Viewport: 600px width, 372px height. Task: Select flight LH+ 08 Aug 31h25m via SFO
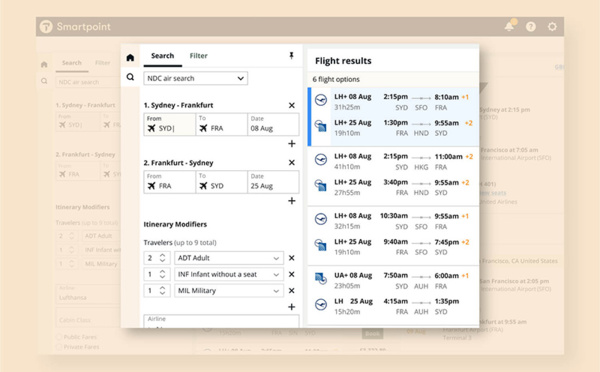393,102
